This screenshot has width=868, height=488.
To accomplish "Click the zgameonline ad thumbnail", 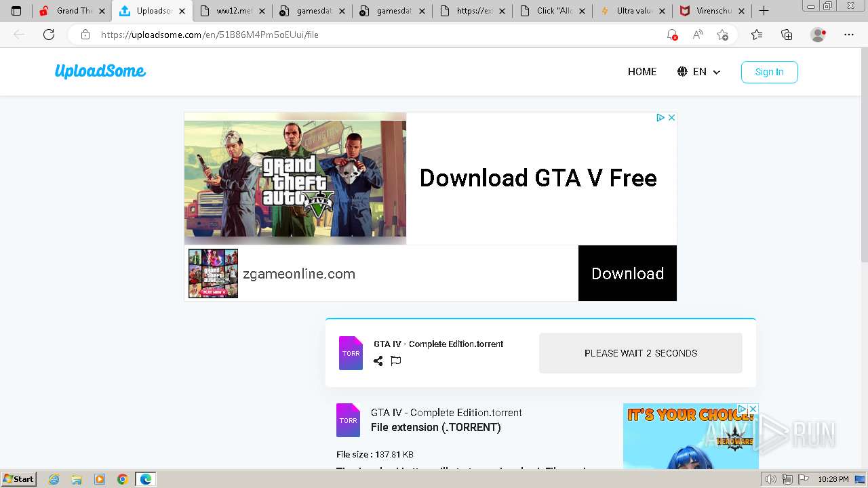I will click(213, 273).
